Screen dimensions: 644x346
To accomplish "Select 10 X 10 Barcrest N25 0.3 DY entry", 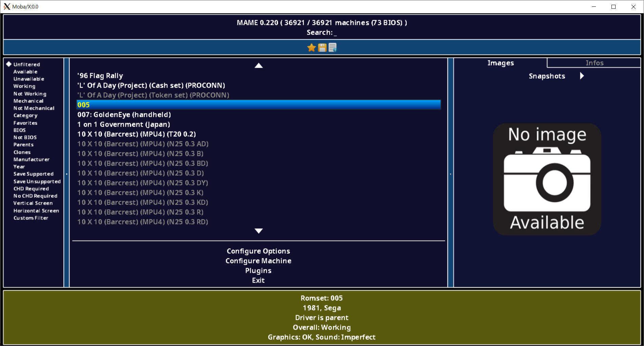I will tap(259, 183).
